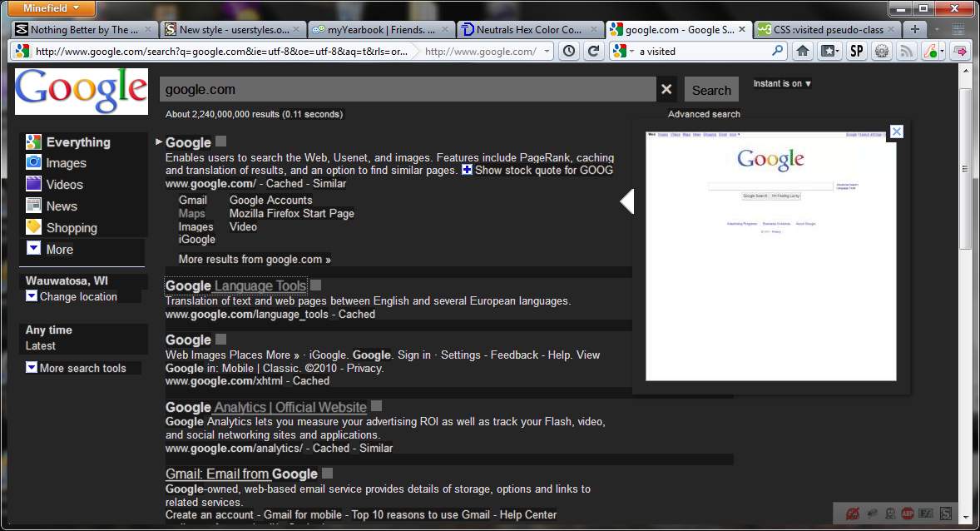Close the CSS :visited pseudo-class tab
The image size is (980, 531).
(891, 29)
